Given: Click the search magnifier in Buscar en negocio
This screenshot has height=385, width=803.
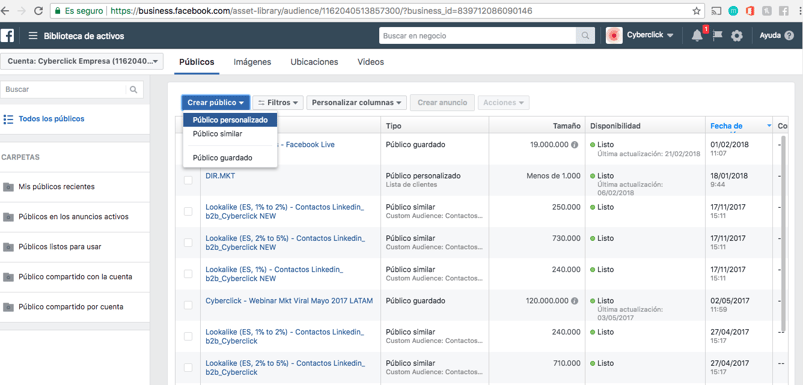Looking at the screenshot, I should click(x=584, y=36).
